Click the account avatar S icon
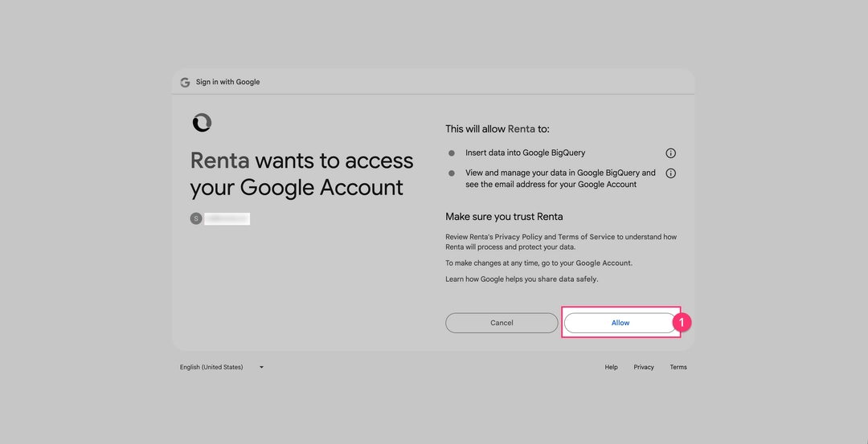 coord(196,219)
